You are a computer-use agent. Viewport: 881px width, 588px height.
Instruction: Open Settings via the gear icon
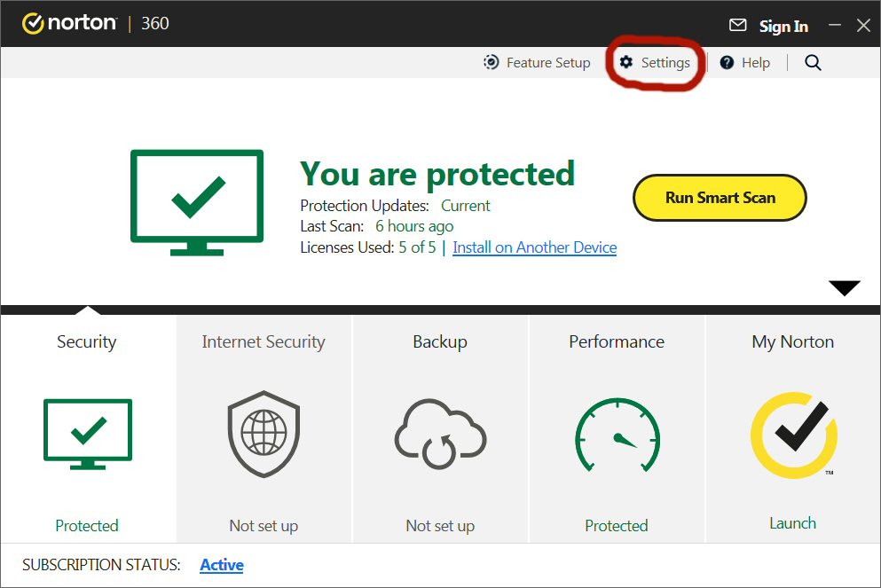[x=625, y=62]
